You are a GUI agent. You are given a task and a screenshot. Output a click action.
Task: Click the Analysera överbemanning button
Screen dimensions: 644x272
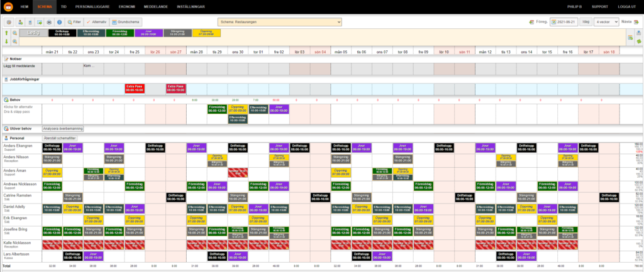click(63, 128)
